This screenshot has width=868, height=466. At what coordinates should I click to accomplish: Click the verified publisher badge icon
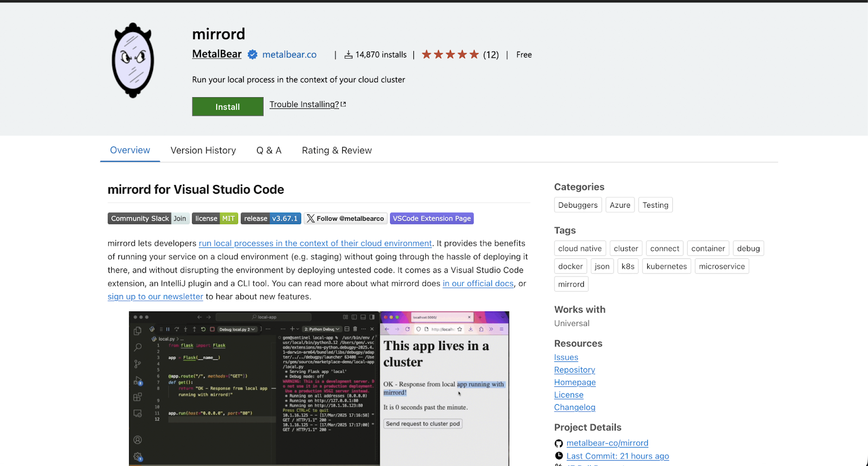(252, 54)
